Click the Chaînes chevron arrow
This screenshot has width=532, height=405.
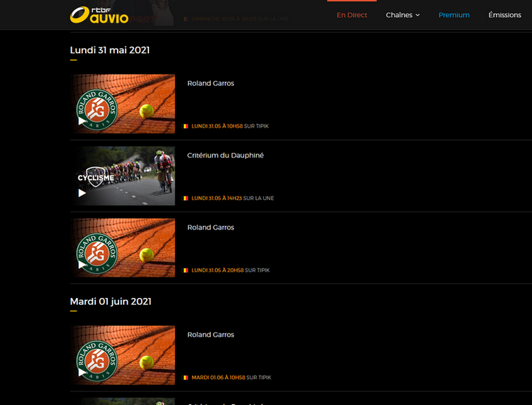(418, 16)
